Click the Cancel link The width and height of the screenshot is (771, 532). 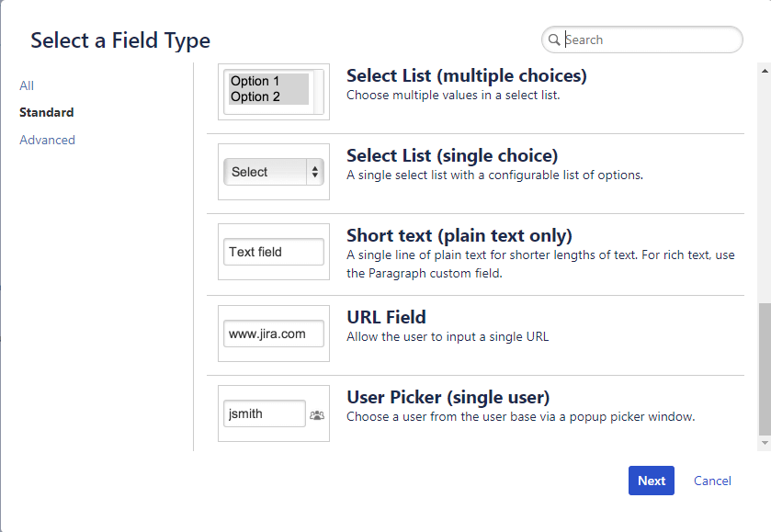pyautogui.click(x=712, y=481)
